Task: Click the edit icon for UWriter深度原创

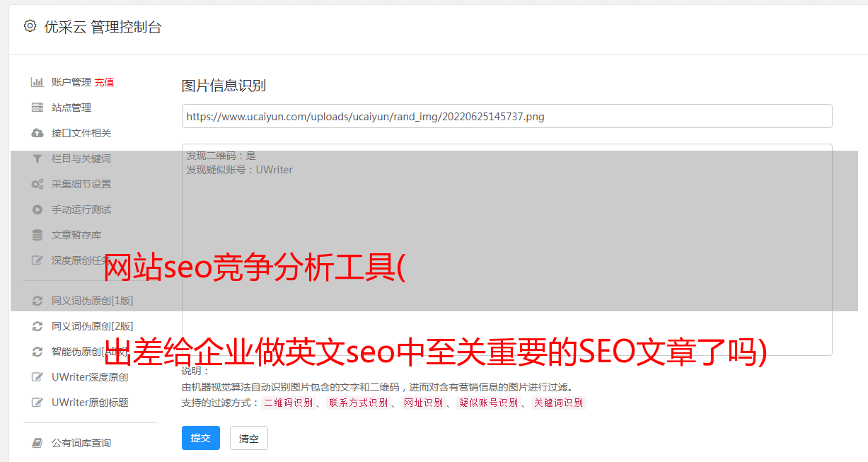Action: point(37,377)
